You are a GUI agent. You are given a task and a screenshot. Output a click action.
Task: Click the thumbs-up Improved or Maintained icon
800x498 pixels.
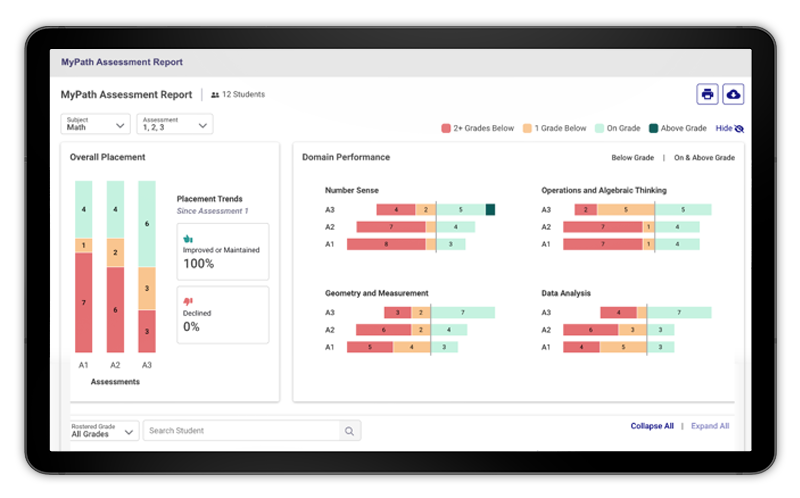click(x=188, y=238)
